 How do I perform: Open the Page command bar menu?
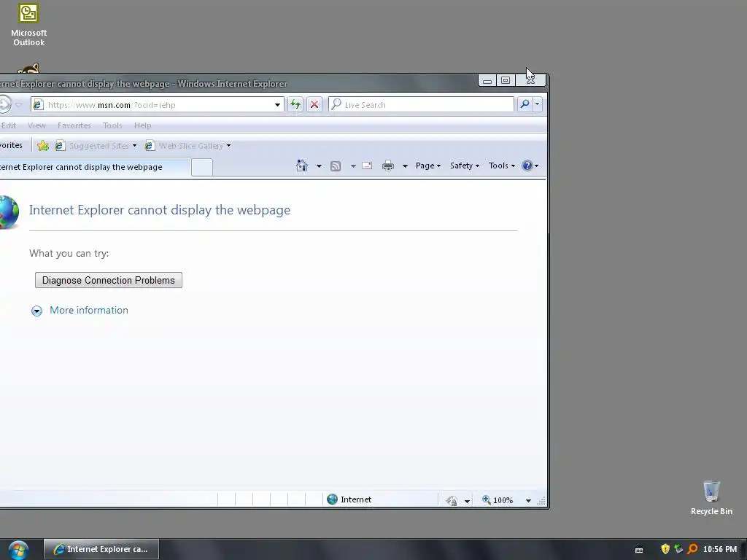tap(427, 166)
